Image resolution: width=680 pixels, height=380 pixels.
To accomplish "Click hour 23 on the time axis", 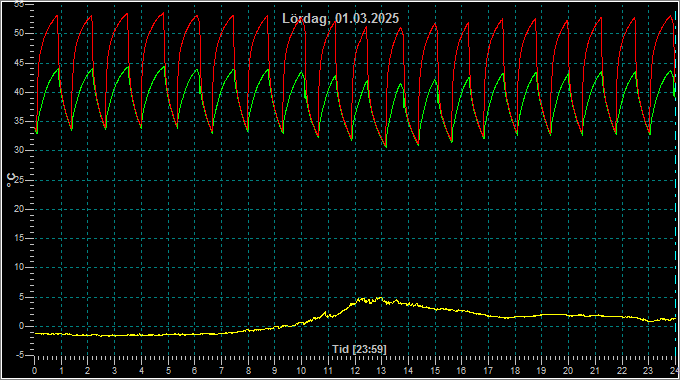I will click(x=648, y=371).
